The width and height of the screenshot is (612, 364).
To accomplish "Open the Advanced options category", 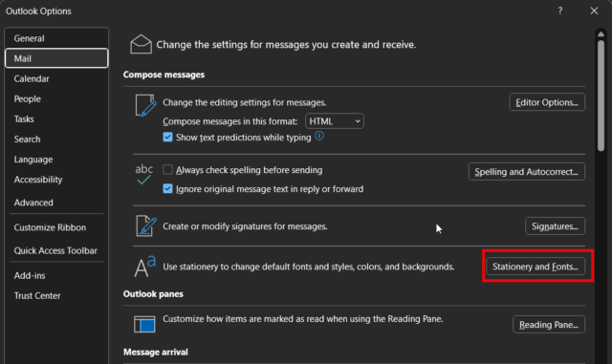I will [56, 203].
